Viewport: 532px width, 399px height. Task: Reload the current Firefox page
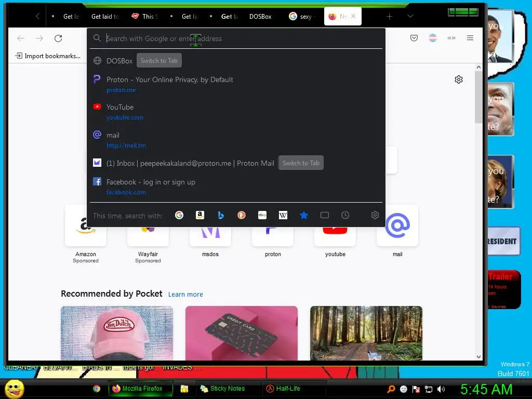pyautogui.click(x=58, y=38)
